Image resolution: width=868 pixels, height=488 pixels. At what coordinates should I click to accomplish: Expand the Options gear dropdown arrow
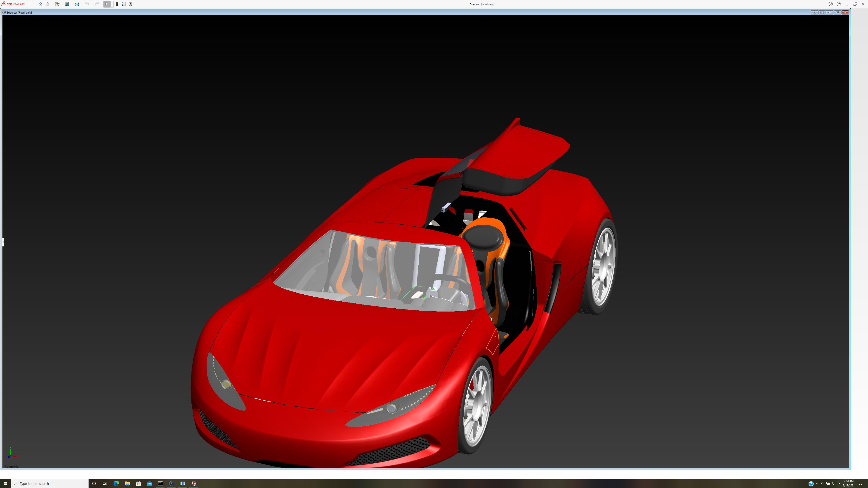(135, 4)
